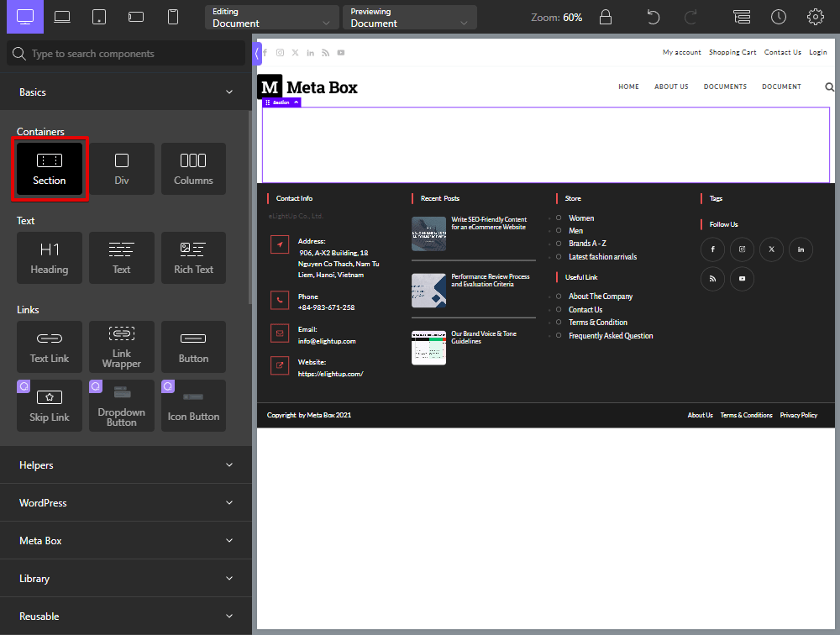Open builder settings via gear icon
This screenshot has height=635, width=840.
(x=816, y=16)
